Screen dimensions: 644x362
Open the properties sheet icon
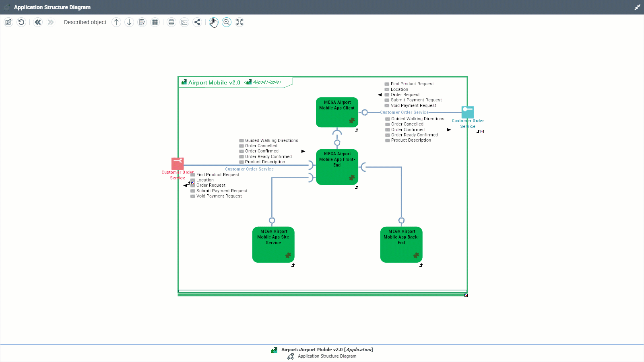click(x=142, y=22)
